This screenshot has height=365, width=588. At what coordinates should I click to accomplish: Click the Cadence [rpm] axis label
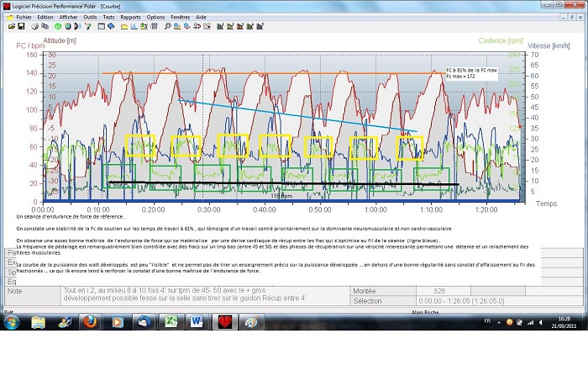click(x=501, y=40)
